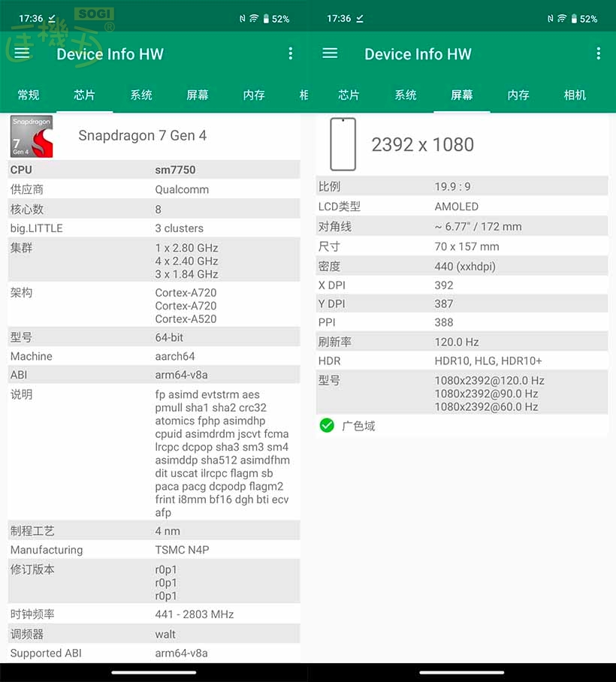Tap the Snapdragon 7 Gen 4 chip logo
Viewport: 616px width, 682px height.
click(30, 137)
